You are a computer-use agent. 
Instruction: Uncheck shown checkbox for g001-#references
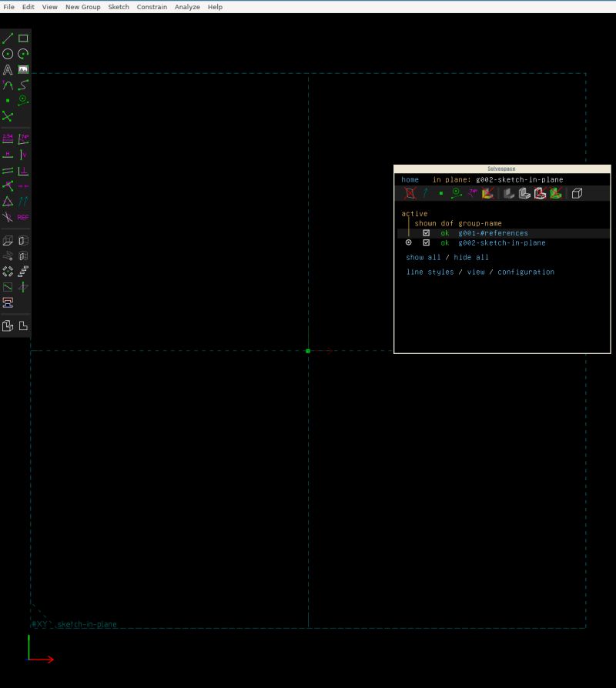click(426, 232)
